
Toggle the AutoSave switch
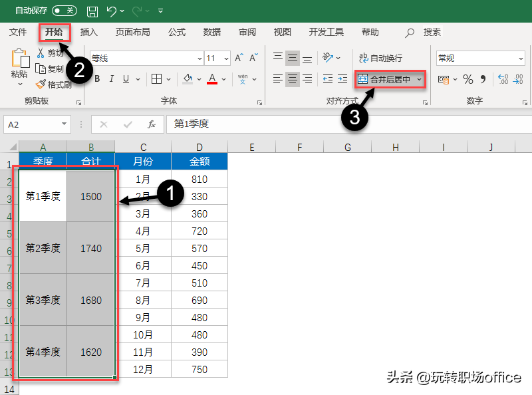coord(64,11)
